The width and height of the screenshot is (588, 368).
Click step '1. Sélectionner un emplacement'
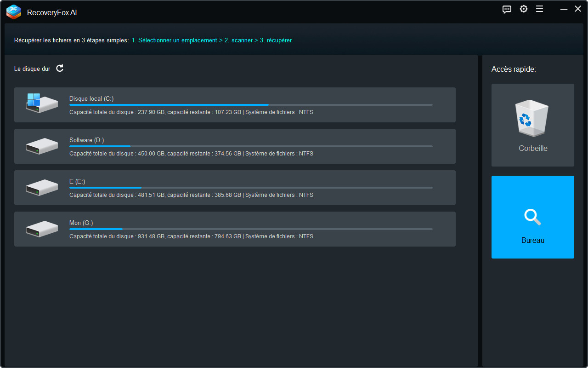click(174, 40)
